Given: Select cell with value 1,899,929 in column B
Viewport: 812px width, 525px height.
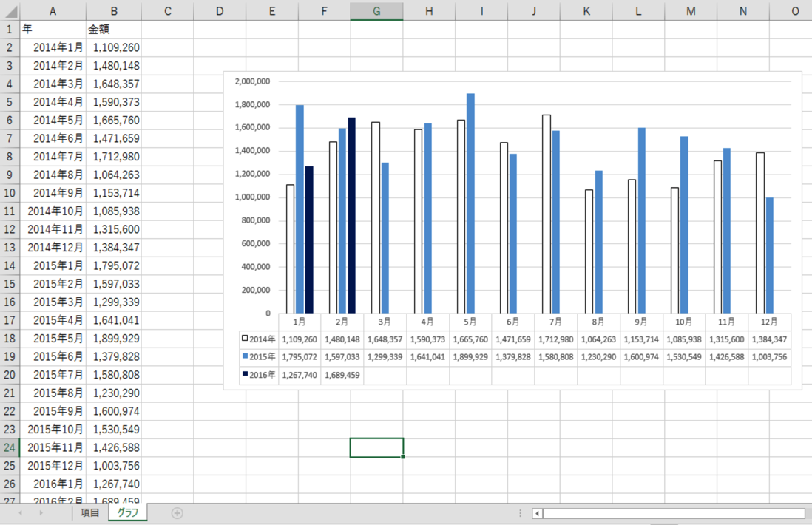Looking at the screenshot, I should [114, 339].
